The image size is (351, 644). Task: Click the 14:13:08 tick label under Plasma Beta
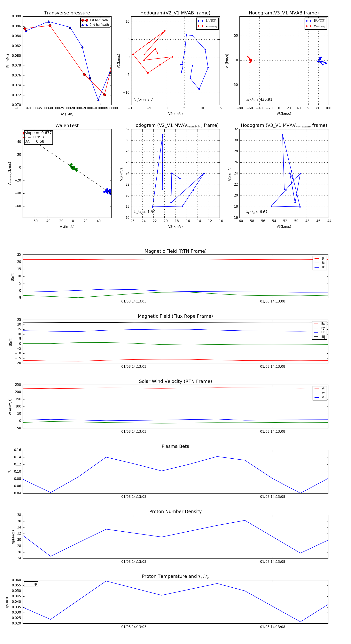click(x=272, y=496)
